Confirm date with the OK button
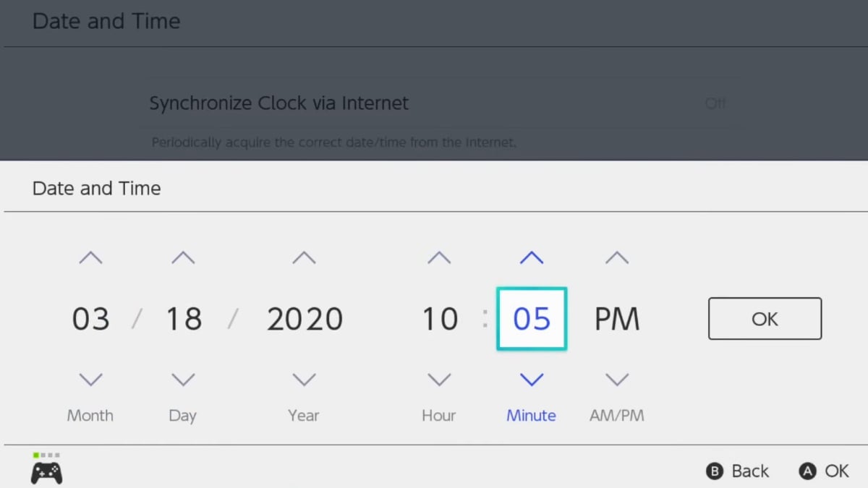This screenshot has width=868, height=488. [765, 319]
